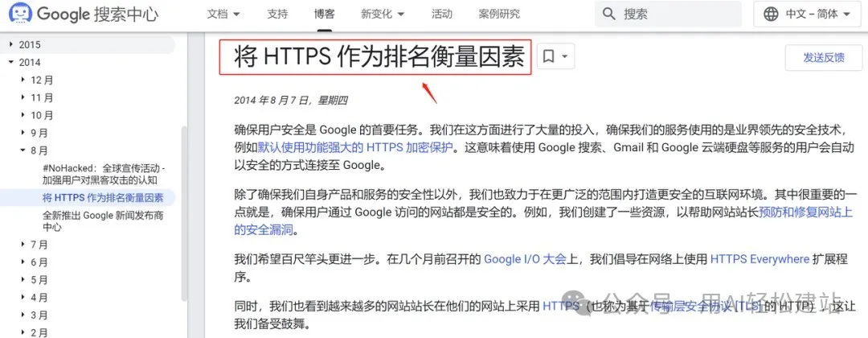The height and width of the screenshot is (338, 868).
Task: Expand the 10 月 node
Action: pyautogui.click(x=23, y=115)
